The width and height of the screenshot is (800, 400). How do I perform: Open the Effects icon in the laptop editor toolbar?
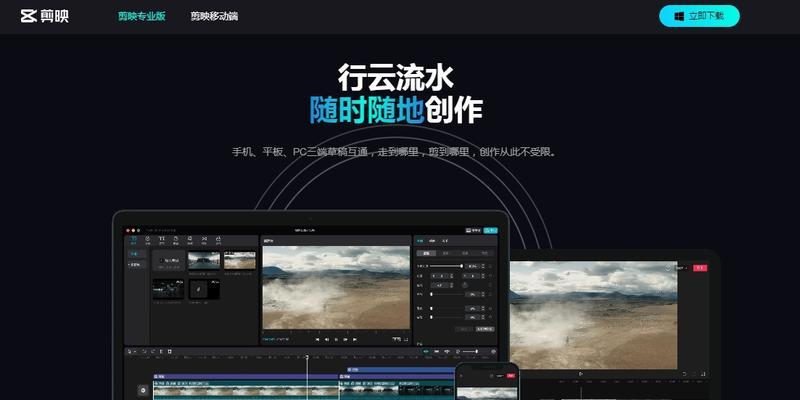click(x=190, y=240)
